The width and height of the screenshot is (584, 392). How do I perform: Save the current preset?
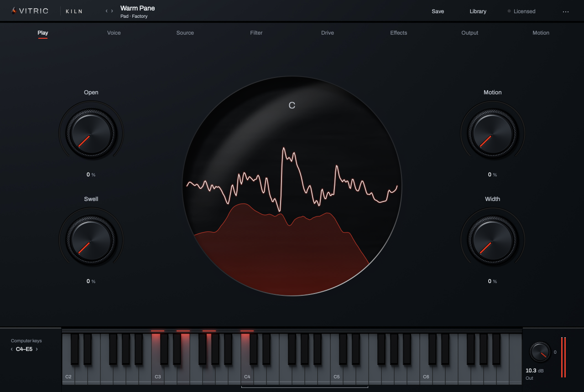[x=438, y=11]
